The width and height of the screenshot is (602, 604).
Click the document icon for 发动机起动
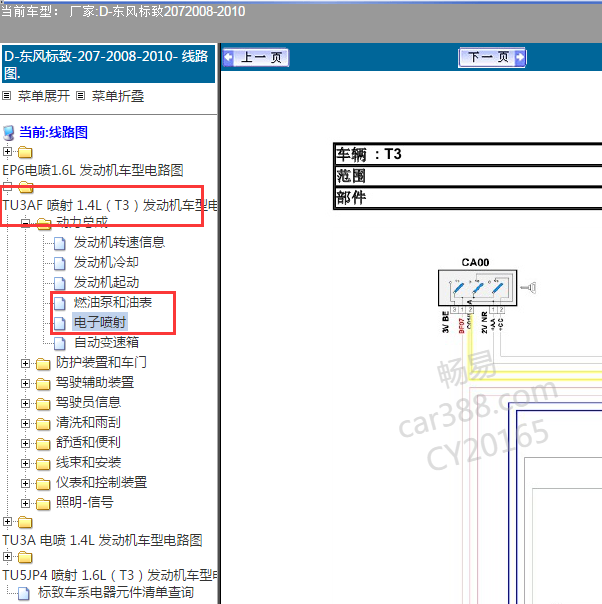[x=60, y=283]
